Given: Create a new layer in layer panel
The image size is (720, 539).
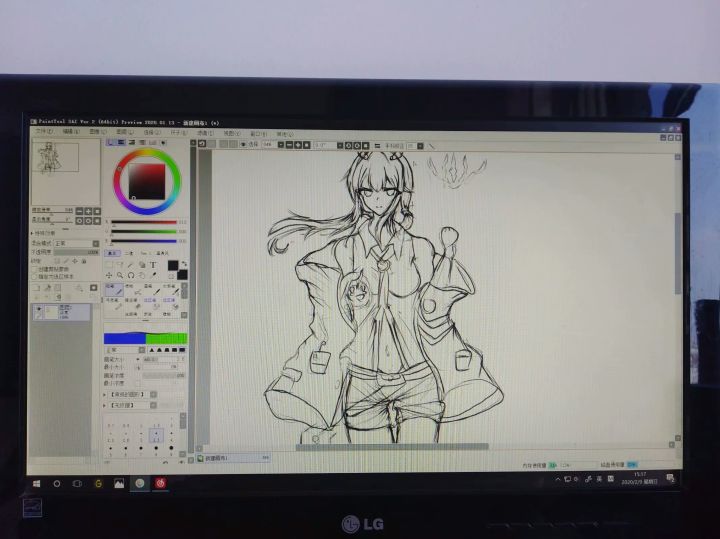Looking at the screenshot, I should (37, 288).
